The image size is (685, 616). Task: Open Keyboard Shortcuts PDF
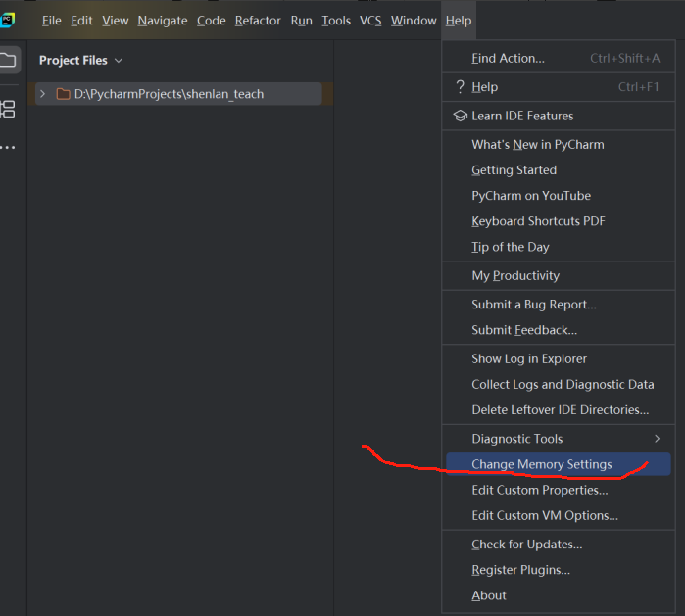pos(559,221)
